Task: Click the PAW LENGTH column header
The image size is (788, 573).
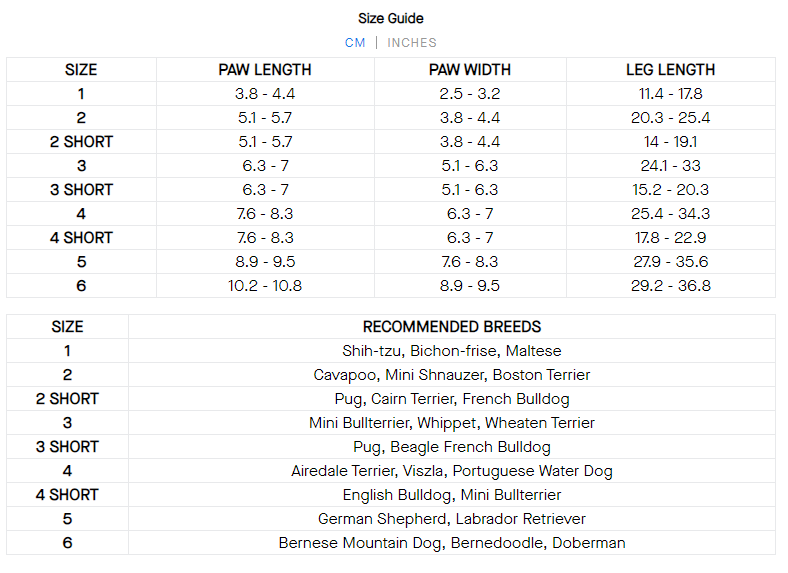Action: (265, 70)
